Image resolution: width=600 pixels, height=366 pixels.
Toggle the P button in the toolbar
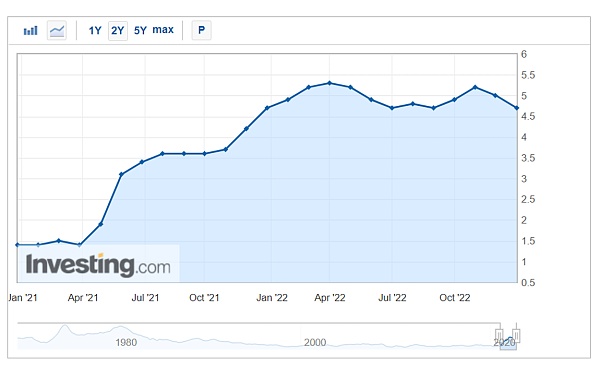click(201, 30)
